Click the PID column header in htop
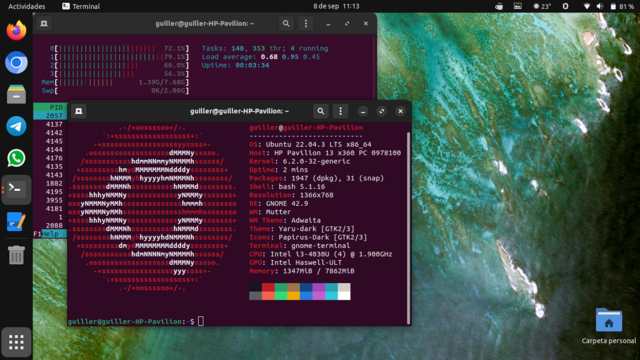The image size is (640, 360). tap(56, 107)
